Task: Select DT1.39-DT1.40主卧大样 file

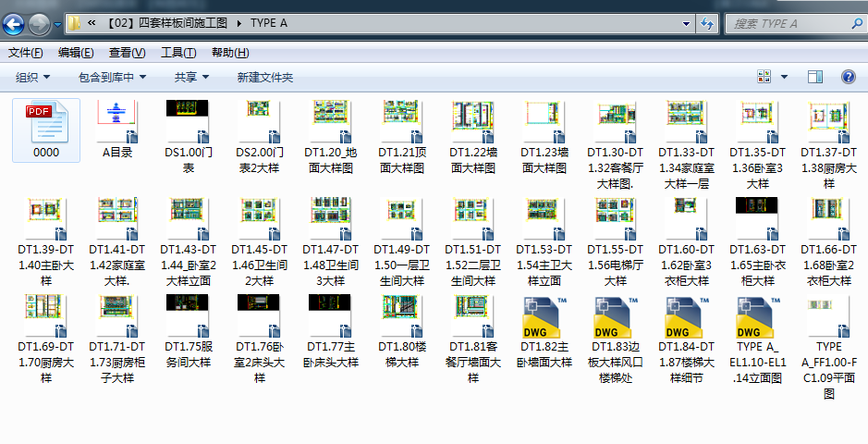Action: click(46, 243)
